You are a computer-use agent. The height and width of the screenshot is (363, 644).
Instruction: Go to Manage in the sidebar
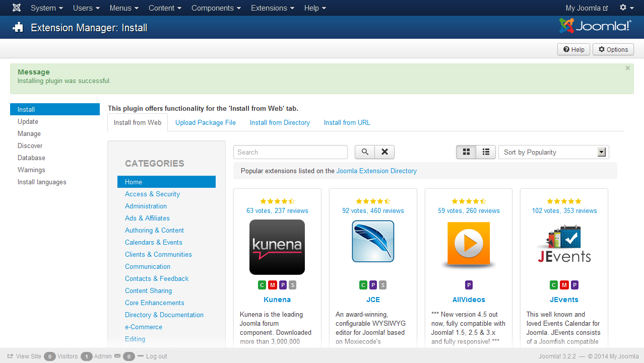point(55,133)
